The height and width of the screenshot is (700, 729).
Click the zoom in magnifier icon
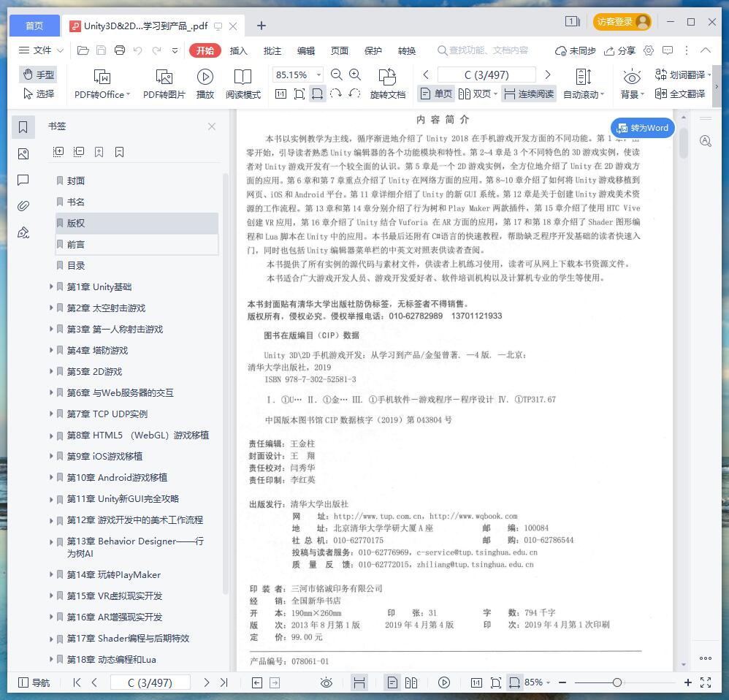pyautogui.click(x=355, y=75)
